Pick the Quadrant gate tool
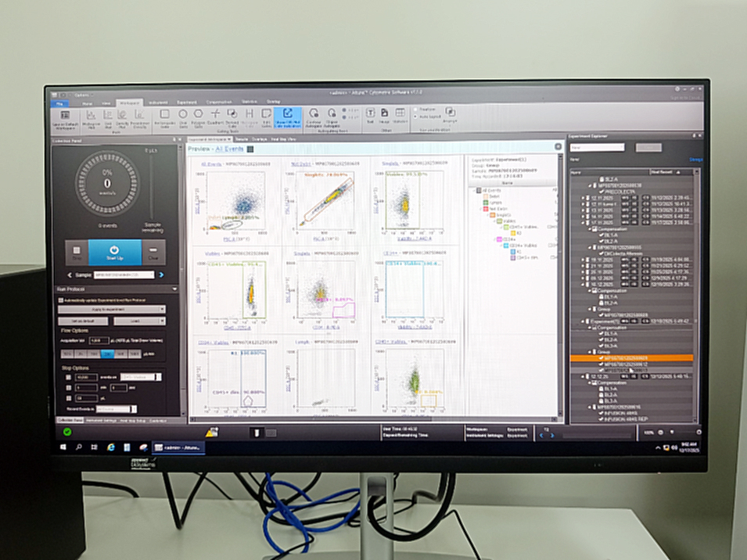This screenshot has height=560, width=747. (214, 116)
